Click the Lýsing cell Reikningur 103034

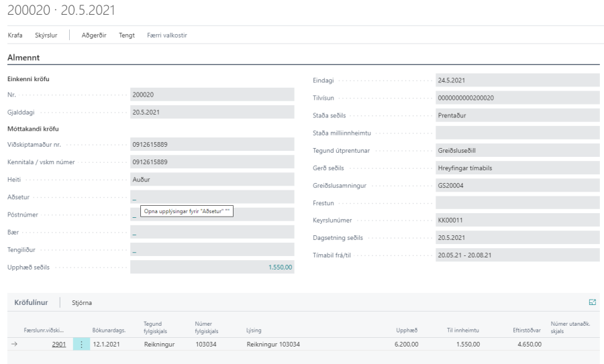click(x=273, y=345)
